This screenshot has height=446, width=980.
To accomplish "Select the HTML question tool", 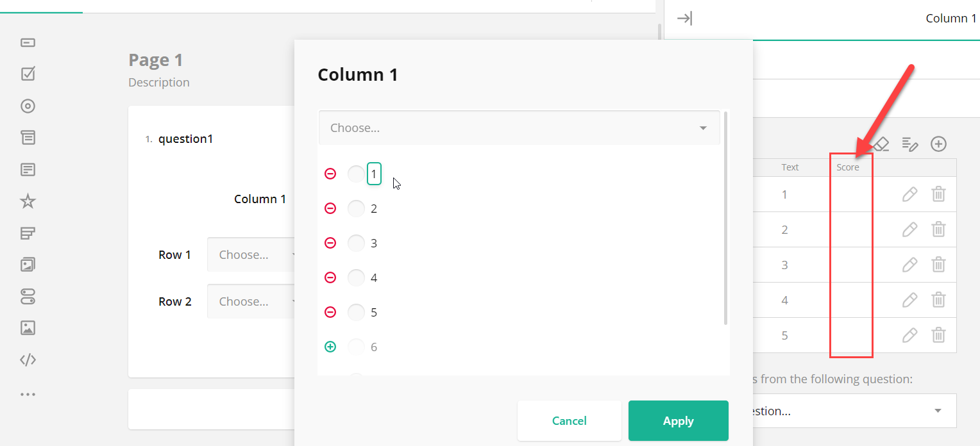I will point(28,359).
